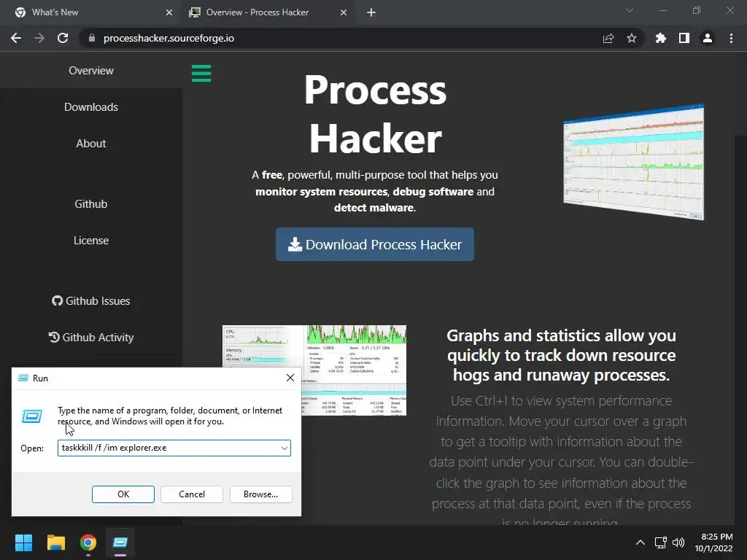The image size is (747, 560).
Task: Close the What's New tab
Action: tap(169, 12)
